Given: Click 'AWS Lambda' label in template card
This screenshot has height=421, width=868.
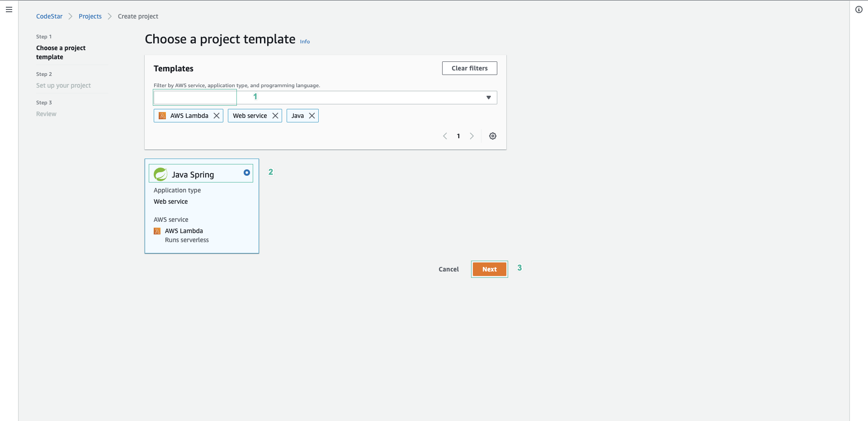Looking at the screenshot, I should coord(184,231).
